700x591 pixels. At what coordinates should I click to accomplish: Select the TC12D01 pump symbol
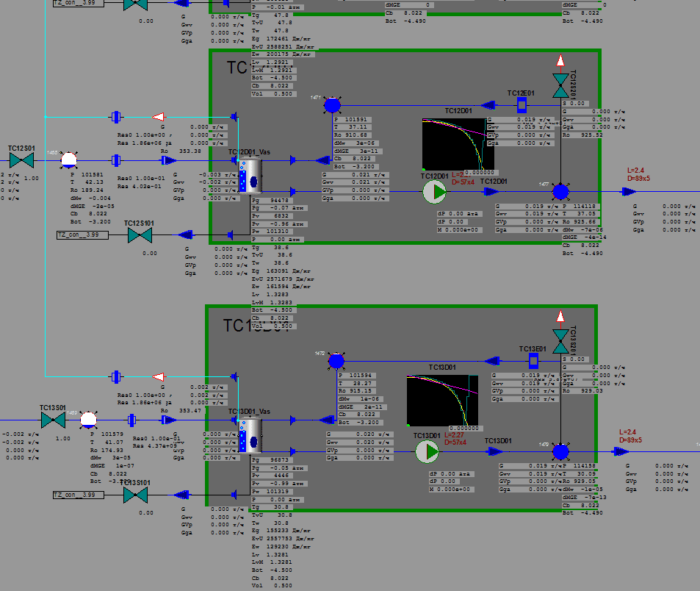click(x=434, y=192)
